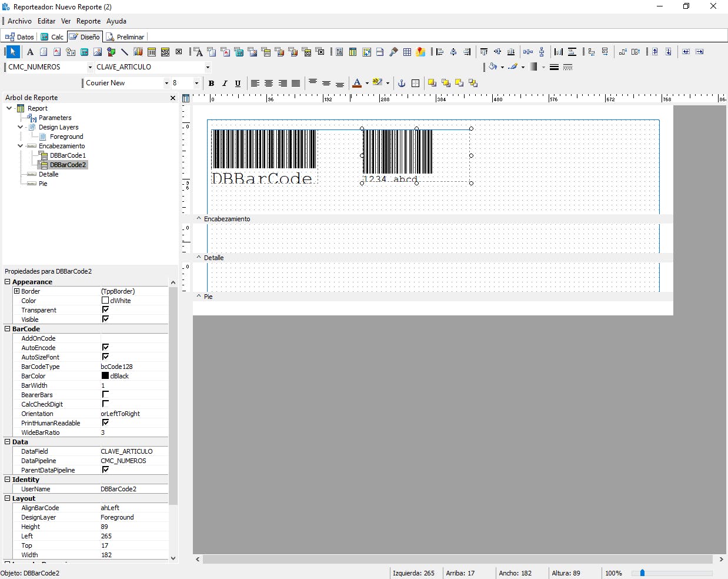Center-align text with the toolbar icon
The image size is (728, 579).
[269, 84]
